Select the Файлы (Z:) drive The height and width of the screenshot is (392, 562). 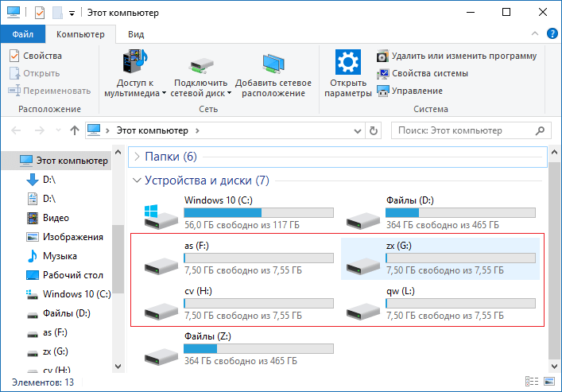coord(238,348)
